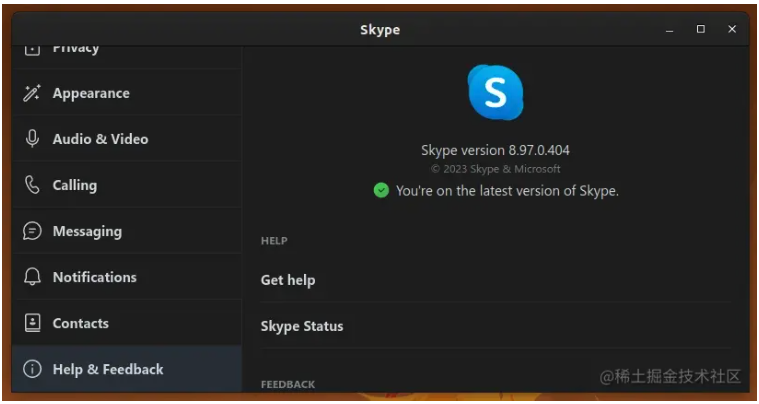Open the Audio & Video settings

[127, 139]
